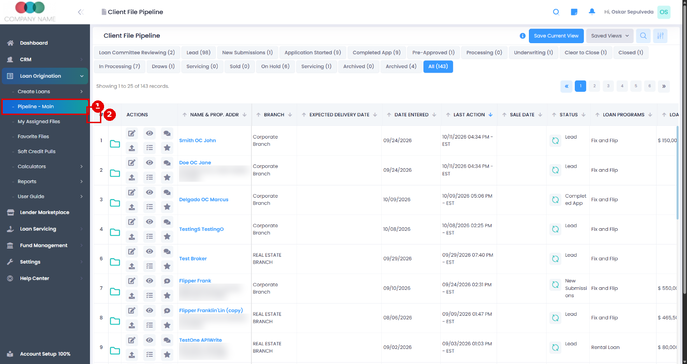Expand the User Guide submenu
This screenshot has width=687, height=364.
(x=45, y=197)
